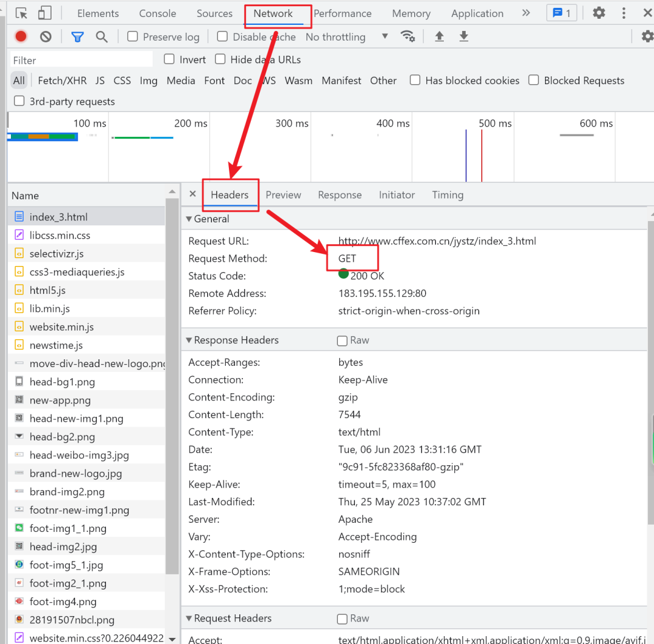Import HAR file with upload arrow
654x644 pixels.
point(439,37)
